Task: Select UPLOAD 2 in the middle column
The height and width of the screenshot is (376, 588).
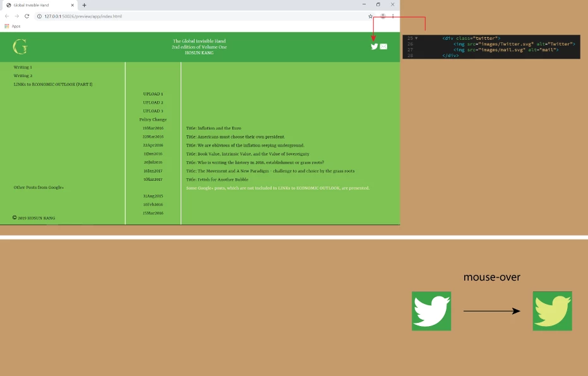Action: click(x=153, y=102)
